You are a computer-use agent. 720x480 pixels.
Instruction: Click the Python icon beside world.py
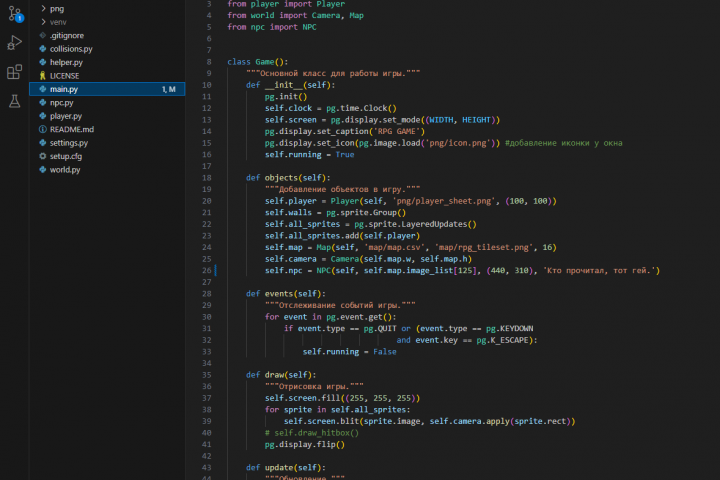pos(43,169)
